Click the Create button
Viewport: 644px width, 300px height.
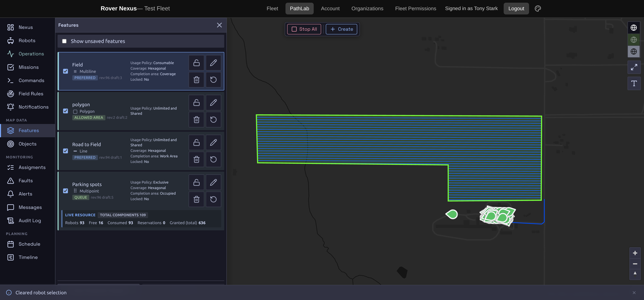point(341,29)
